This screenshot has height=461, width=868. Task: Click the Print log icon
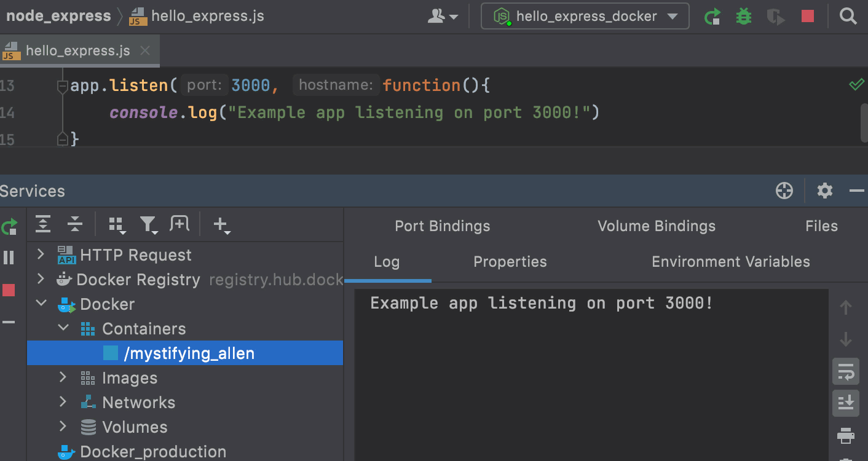(846, 436)
